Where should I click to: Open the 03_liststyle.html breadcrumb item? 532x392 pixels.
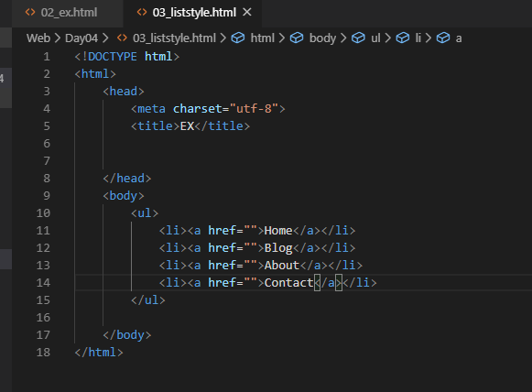coord(174,38)
